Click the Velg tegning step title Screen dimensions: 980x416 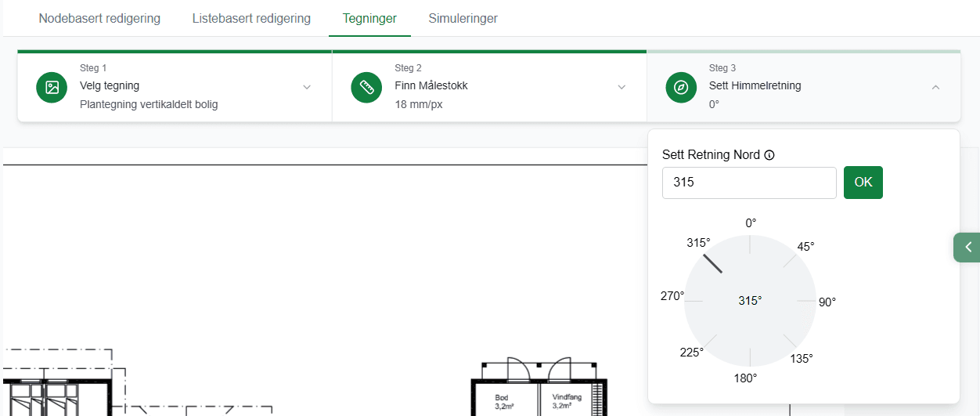110,85
